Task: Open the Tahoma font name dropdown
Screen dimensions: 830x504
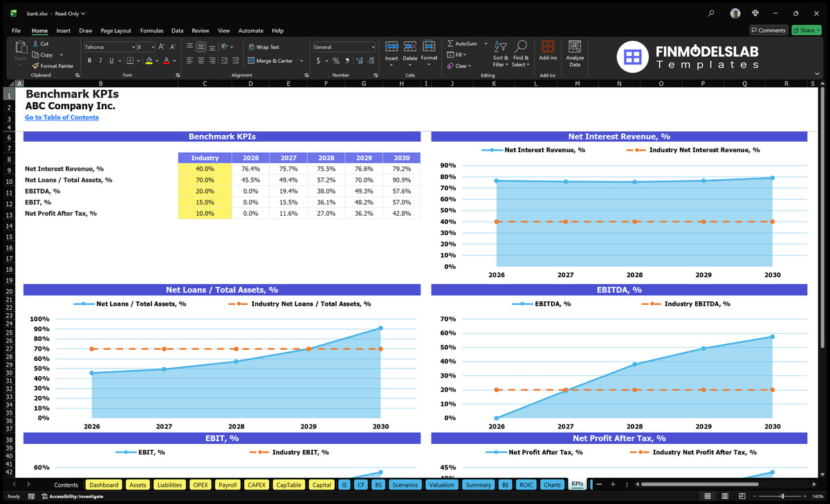Action: click(x=133, y=47)
